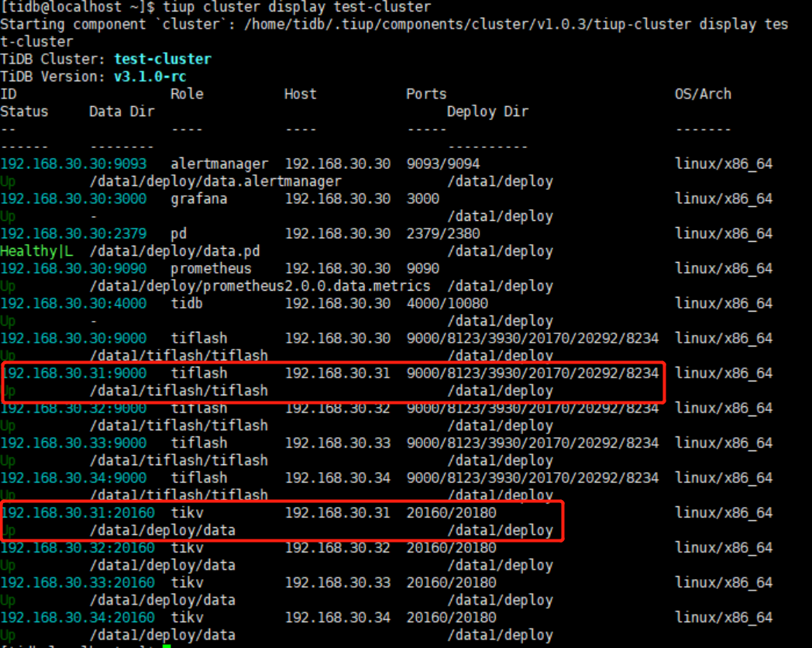The height and width of the screenshot is (648, 812).
Task: Click the cluster name test-cluster
Action: pos(163,59)
